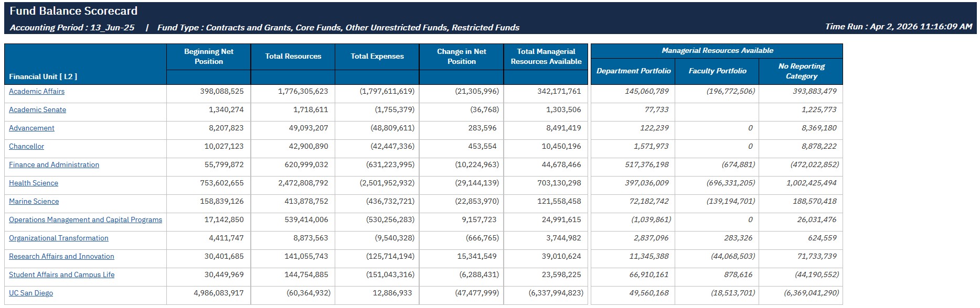This screenshot has width=980, height=308.
Task: Select Marine Science total expenses (436,732,721)
Action: point(390,201)
